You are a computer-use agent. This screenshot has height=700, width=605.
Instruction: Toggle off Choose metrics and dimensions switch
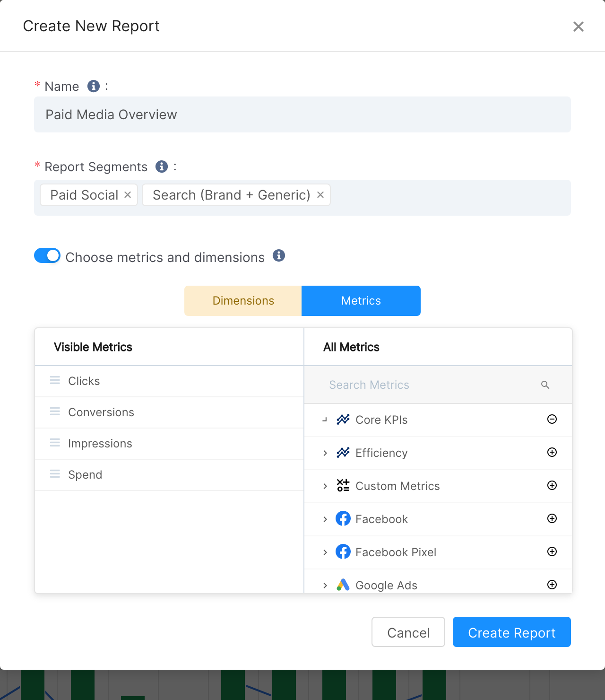[x=47, y=255]
